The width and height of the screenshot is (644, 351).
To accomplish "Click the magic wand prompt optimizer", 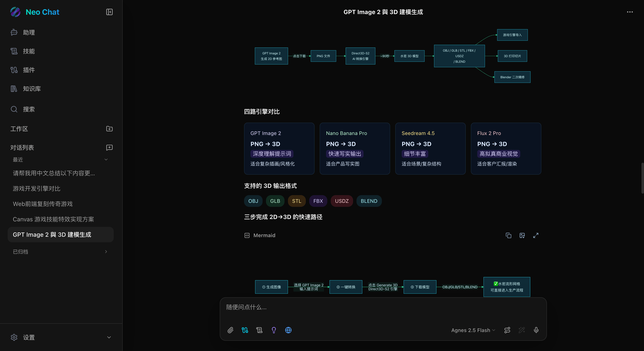I will tap(522, 330).
